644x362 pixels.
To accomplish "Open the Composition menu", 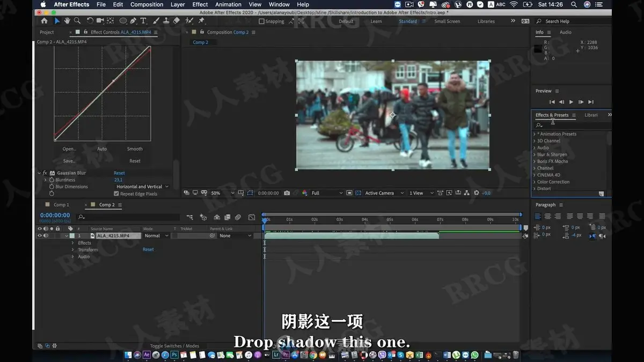I will pos(147,4).
